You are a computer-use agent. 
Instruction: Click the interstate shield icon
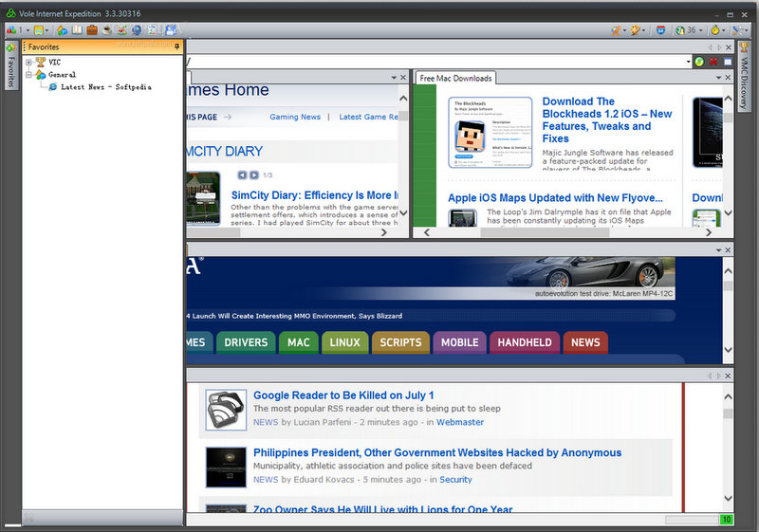click(x=660, y=30)
